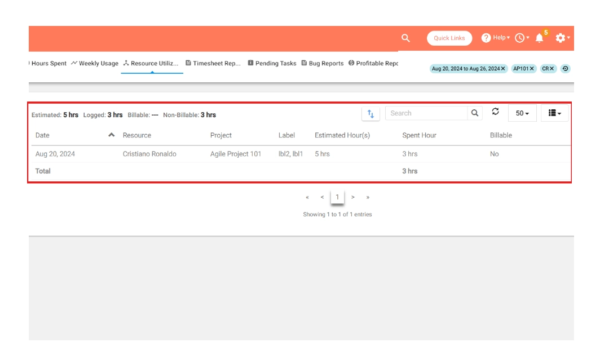Screen dimensions: 600x364
Task: Open the Help dropdown menu
Action: click(496, 38)
